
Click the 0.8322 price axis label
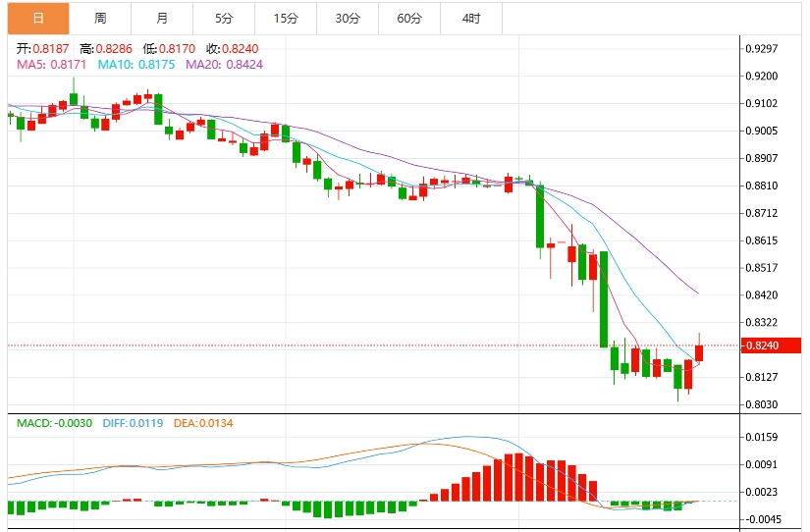pyautogui.click(x=762, y=322)
